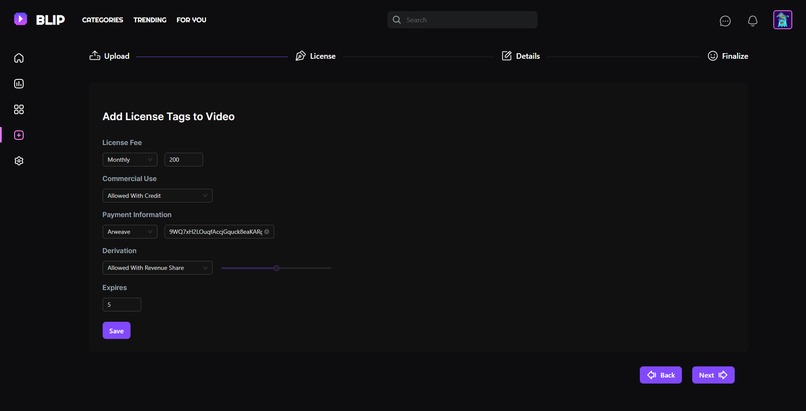Select the upload plus sidebar icon

(19, 135)
